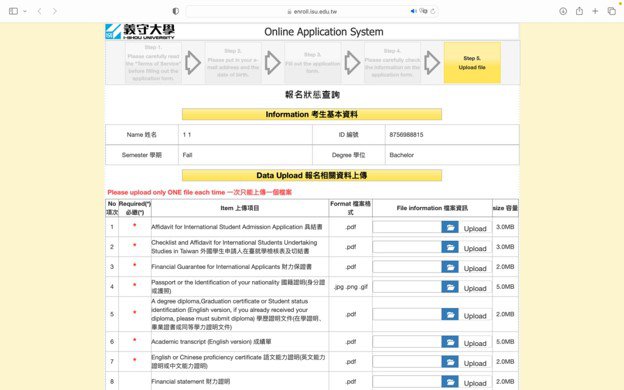Click the .jpg .png .gif format cell

click(351, 287)
